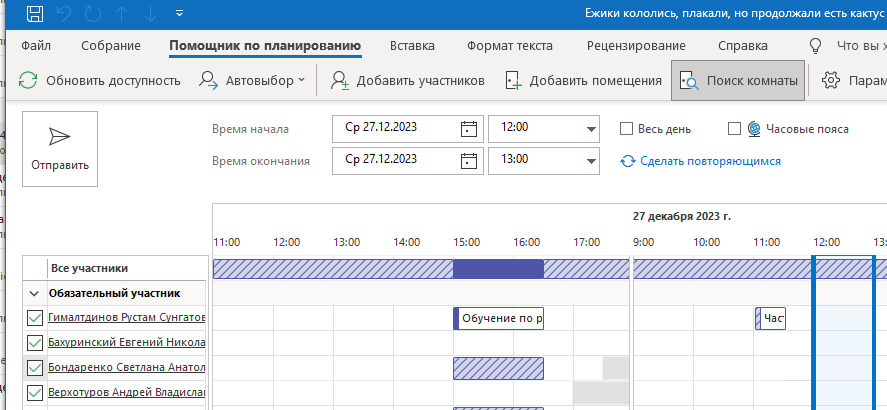Image resolution: width=887 pixels, height=410 pixels.
Task: Open contact Бондаренко Светлана
Action: (126, 367)
